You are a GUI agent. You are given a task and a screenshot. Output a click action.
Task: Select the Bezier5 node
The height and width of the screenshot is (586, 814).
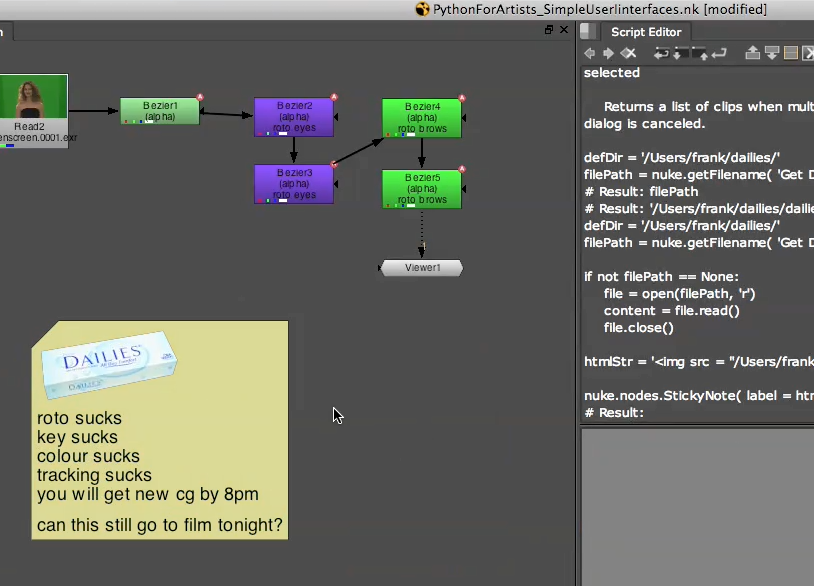tap(420, 188)
